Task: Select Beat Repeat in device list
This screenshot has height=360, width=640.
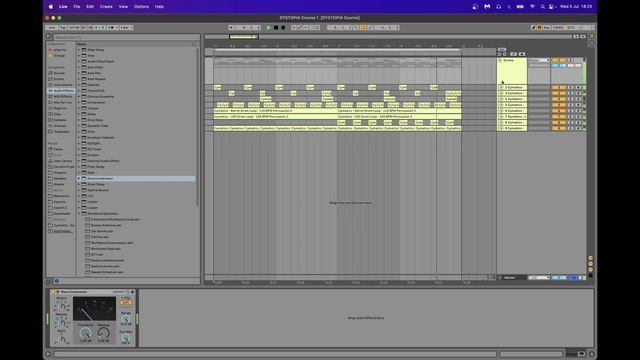Action: (96, 79)
